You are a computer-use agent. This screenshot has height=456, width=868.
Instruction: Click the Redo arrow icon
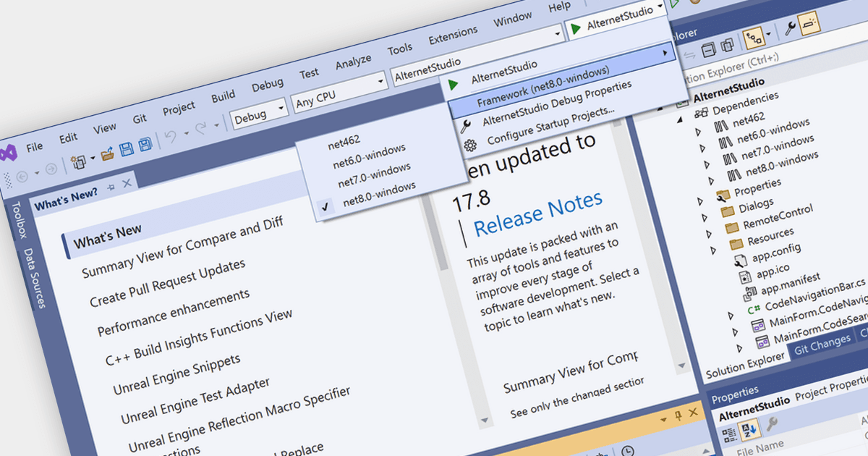pyautogui.click(x=202, y=129)
